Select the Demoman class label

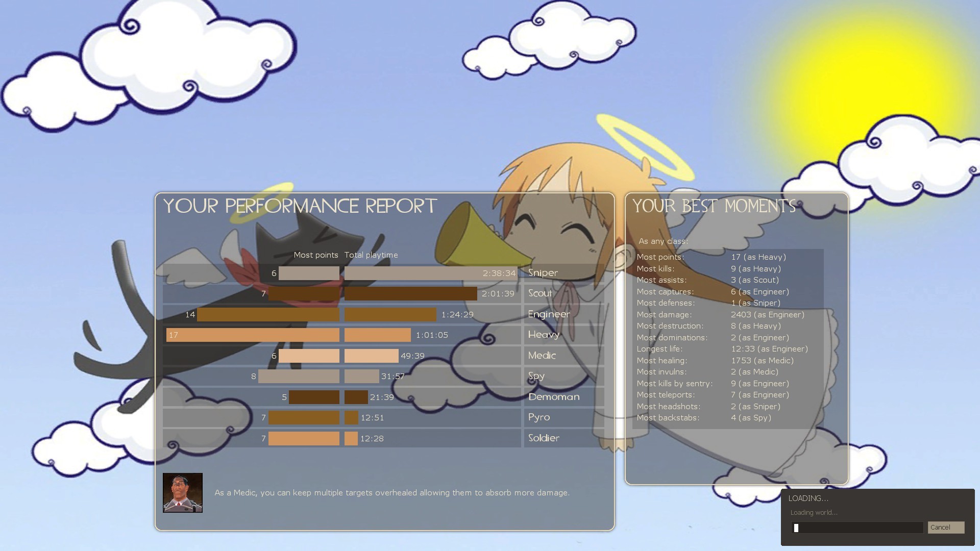(x=553, y=397)
